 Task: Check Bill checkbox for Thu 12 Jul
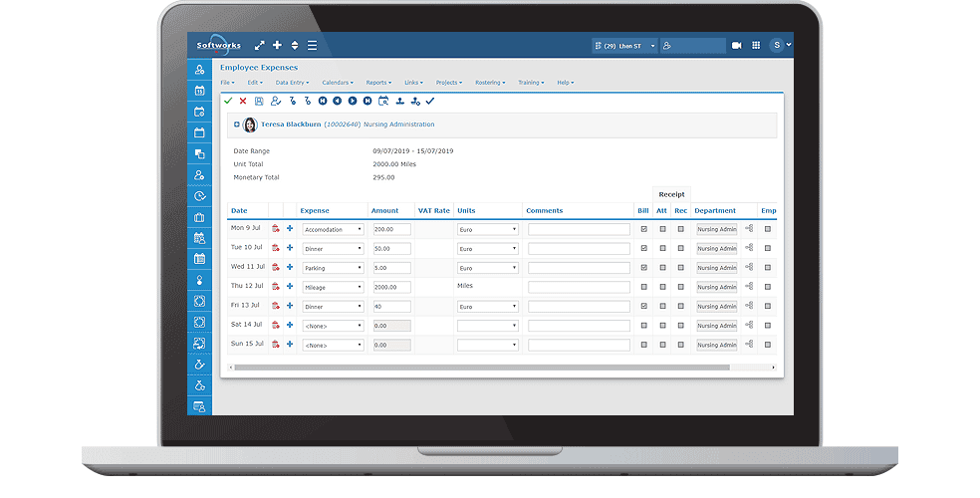coord(643,287)
